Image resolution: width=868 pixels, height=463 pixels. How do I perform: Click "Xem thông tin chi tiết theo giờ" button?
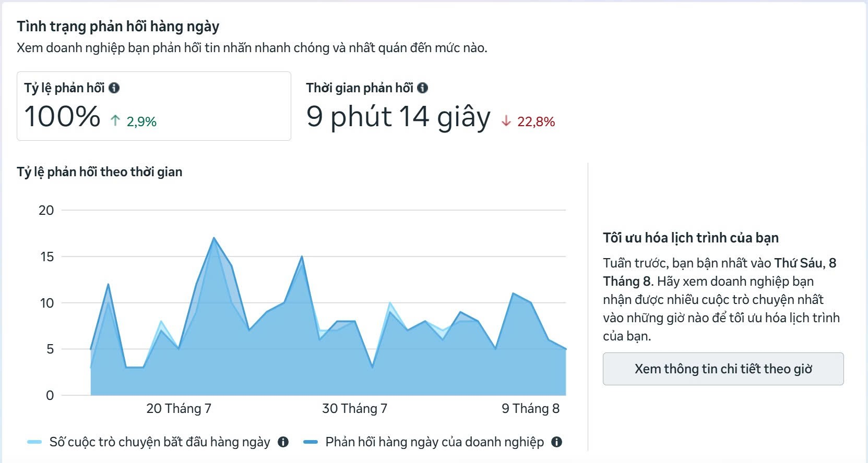point(723,369)
